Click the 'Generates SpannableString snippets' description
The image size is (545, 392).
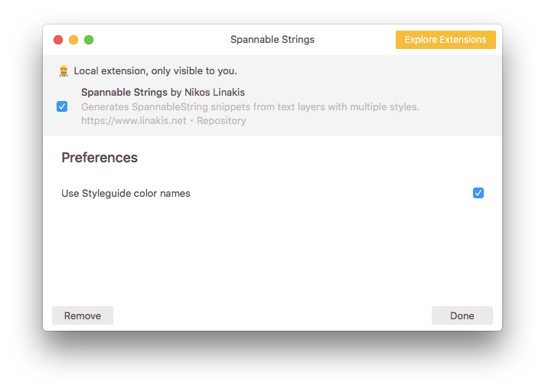point(250,106)
